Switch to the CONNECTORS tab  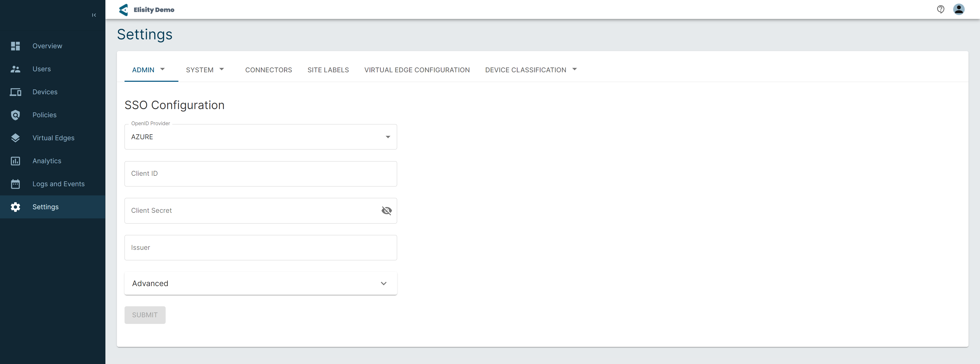point(268,70)
